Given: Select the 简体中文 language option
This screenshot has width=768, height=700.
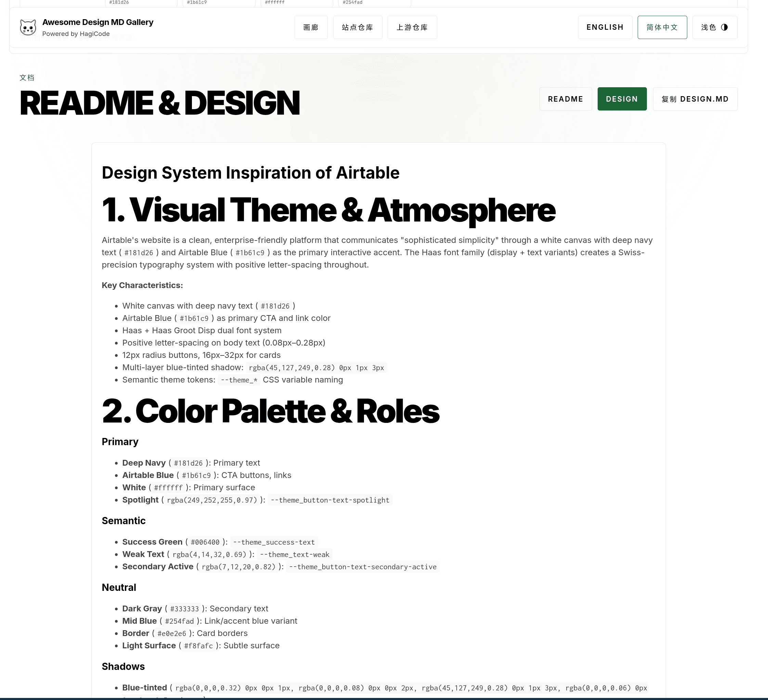Looking at the screenshot, I should (x=662, y=27).
